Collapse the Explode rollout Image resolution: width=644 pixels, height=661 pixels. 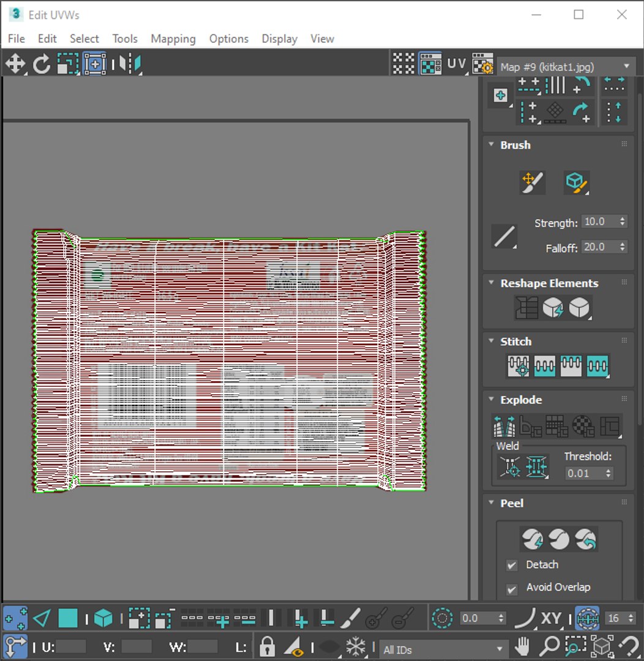(491, 399)
